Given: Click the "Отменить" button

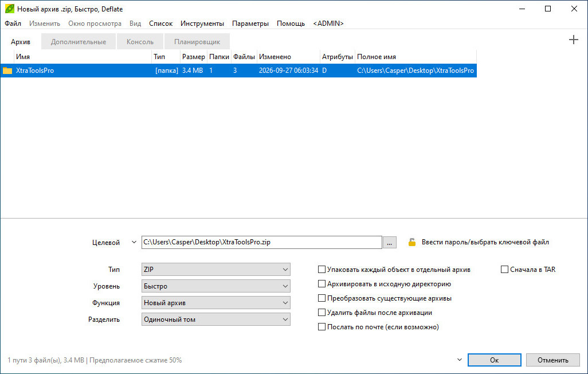Looking at the screenshot, I should click(552, 360).
